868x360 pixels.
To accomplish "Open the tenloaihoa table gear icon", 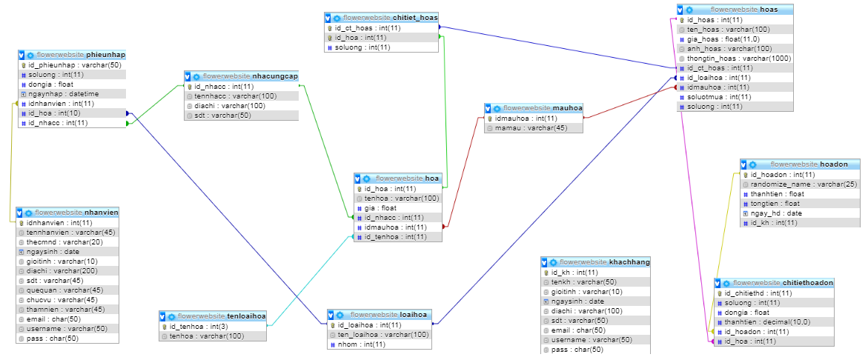I will [172, 316].
